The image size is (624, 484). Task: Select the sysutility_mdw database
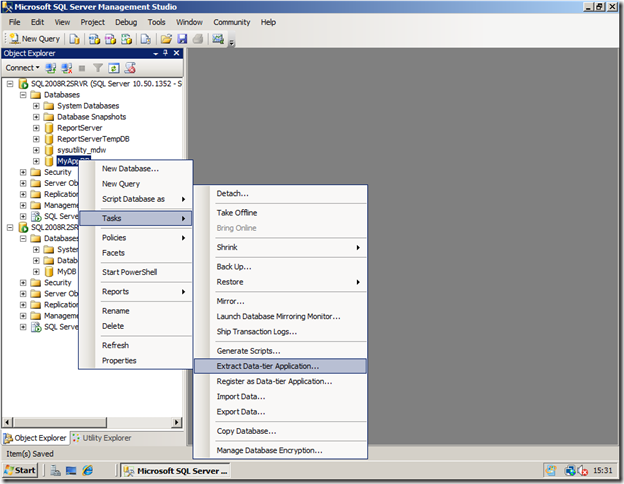pos(82,150)
